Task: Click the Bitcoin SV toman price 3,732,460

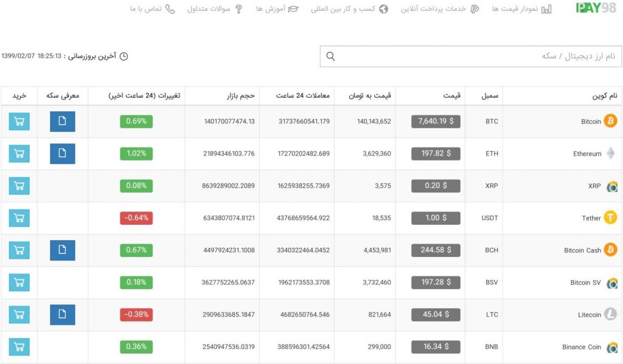Action: (x=377, y=282)
